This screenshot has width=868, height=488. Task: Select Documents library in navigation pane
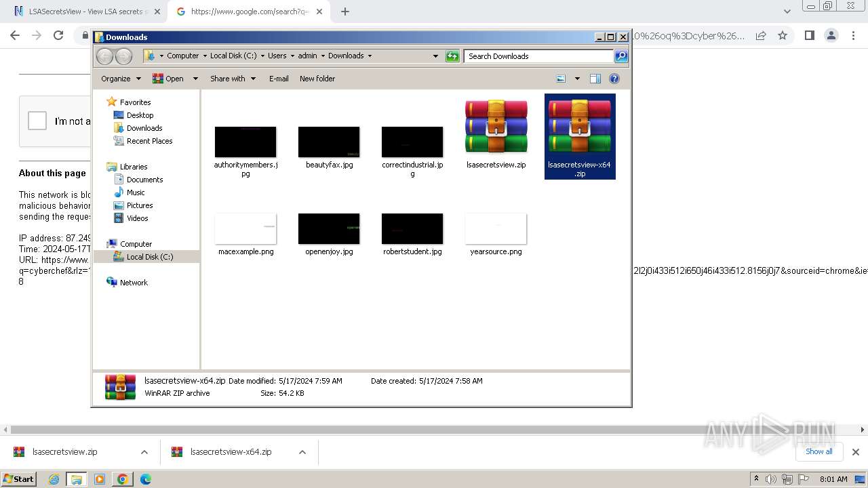[144, 180]
